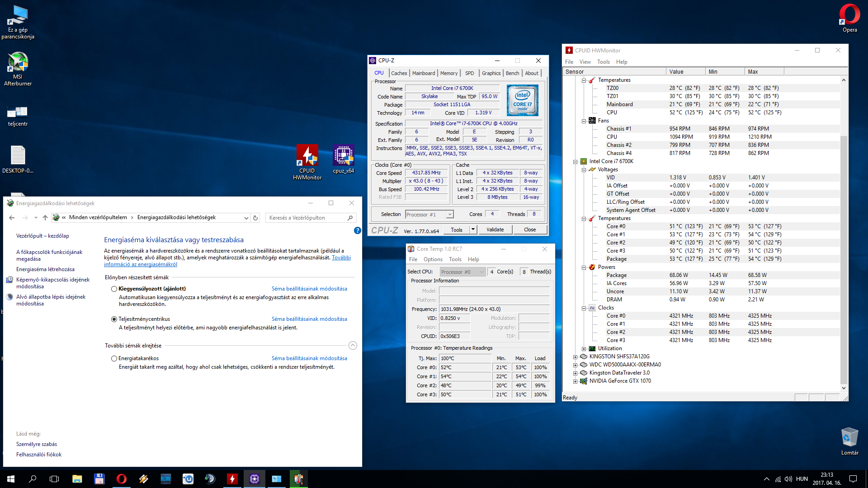The image size is (868, 488).
Task: Collapse the Powers node in HWMonitor
Action: point(584,267)
